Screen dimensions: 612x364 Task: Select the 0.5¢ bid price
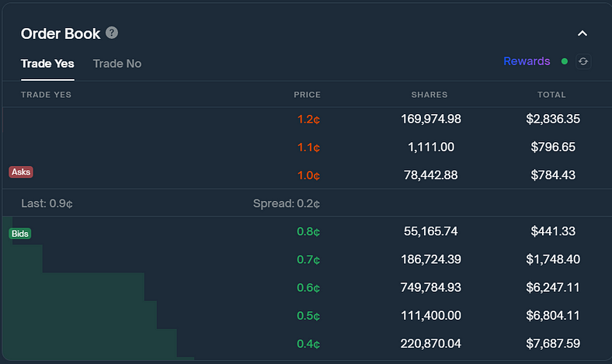click(x=308, y=315)
